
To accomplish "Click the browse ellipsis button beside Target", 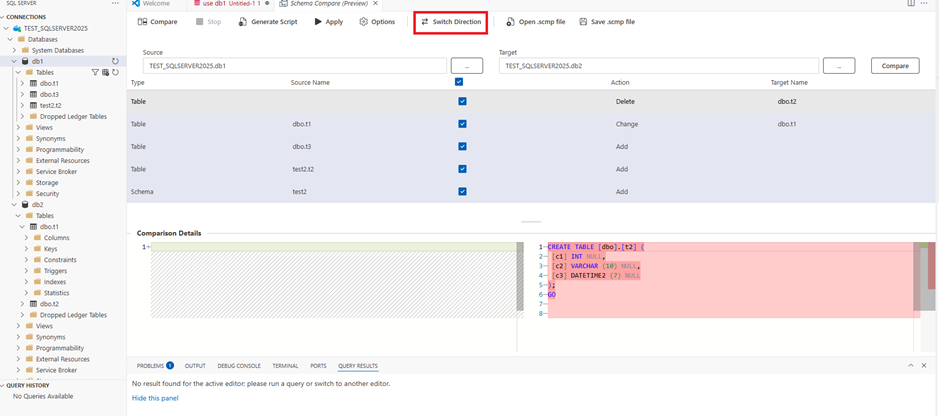I will pyautogui.click(x=839, y=66).
